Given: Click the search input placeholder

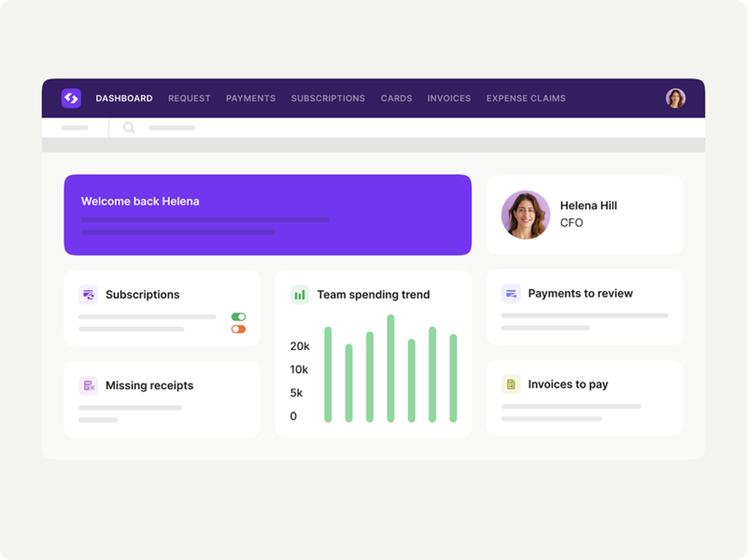Looking at the screenshot, I should point(172,128).
